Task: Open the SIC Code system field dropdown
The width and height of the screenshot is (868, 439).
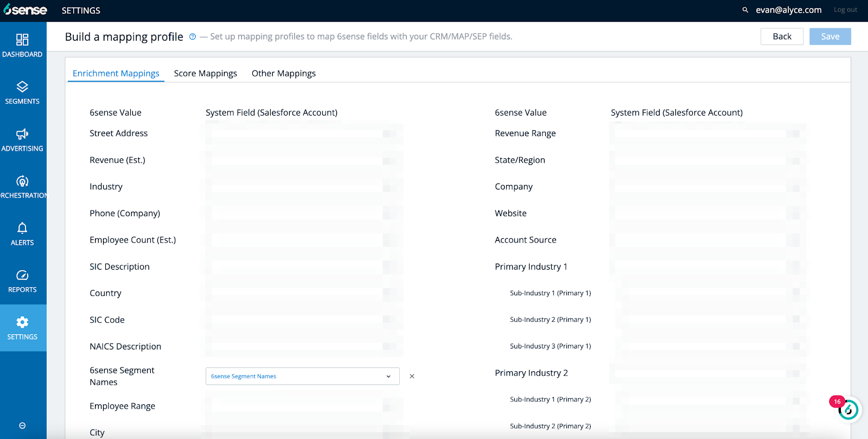Action: click(x=303, y=320)
